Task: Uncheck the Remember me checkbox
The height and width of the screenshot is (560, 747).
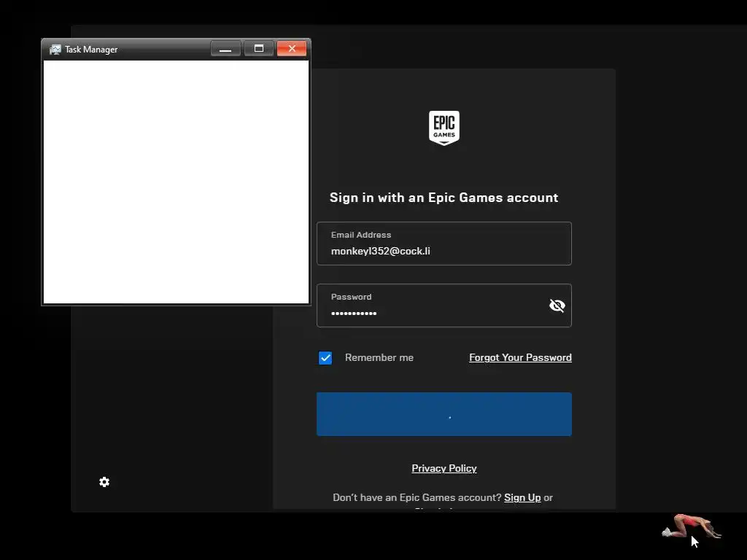Action: (x=325, y=357)
